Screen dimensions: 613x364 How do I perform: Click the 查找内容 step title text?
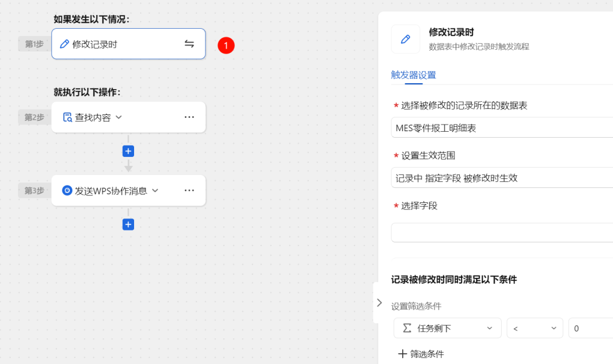[93, 117]
